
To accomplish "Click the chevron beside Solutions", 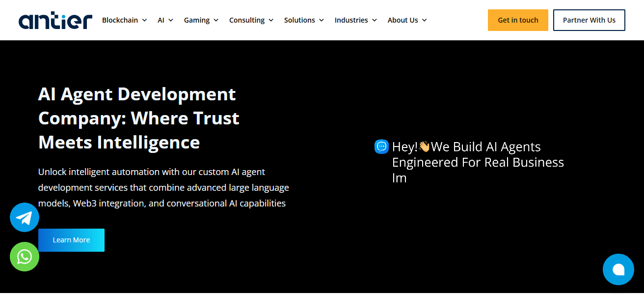I will pyautogui.click(x=322, y=20).
